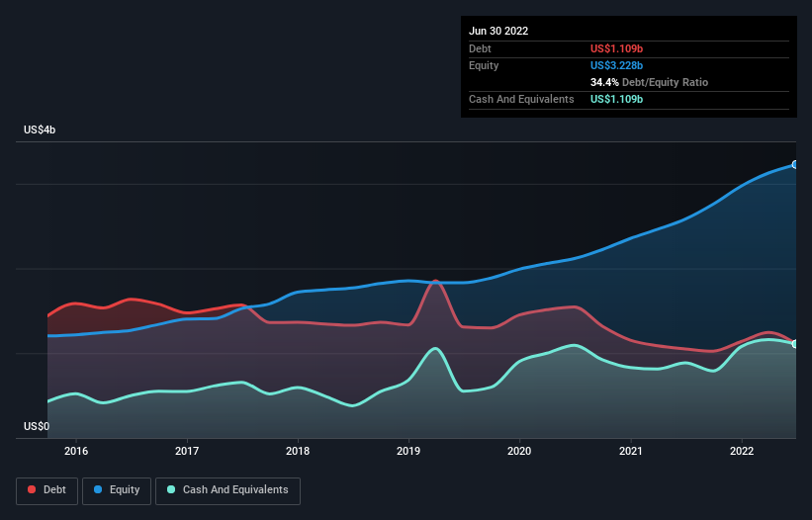
Task: Toggle Cash And Equivalents legend button
Action: tap(227, 490)
